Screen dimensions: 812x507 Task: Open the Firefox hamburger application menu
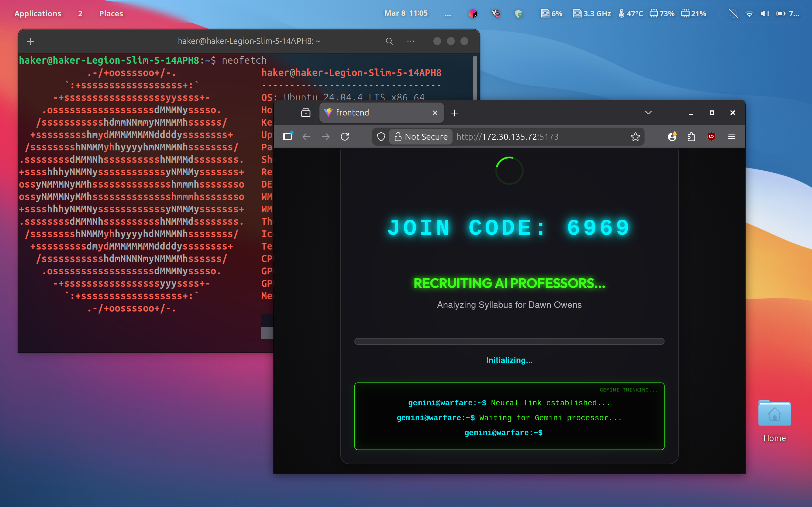tap(731, 137)
